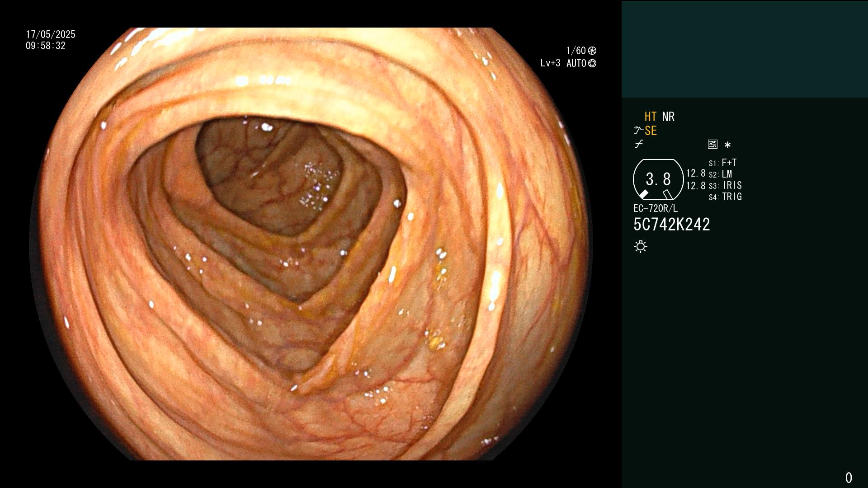868x488 pixels.
Task: Click the counter 0 at bottom right
Action: [849, 478]
